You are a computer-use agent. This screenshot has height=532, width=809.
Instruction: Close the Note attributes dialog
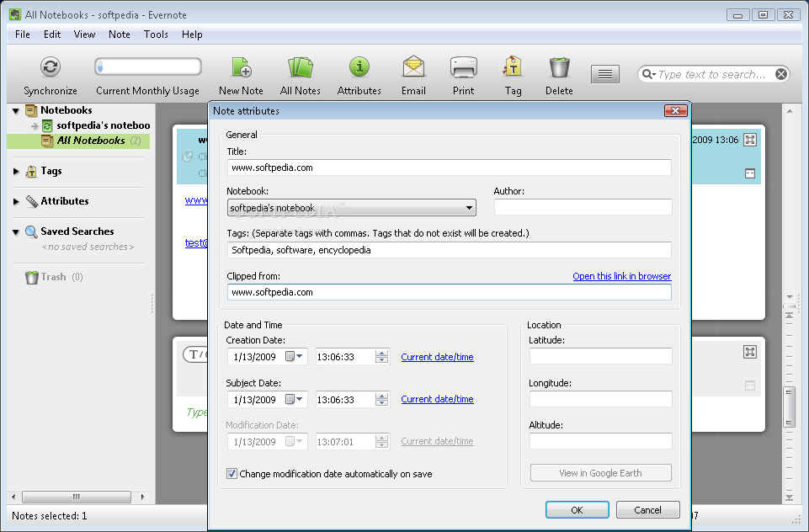click(x=675, y=110)
